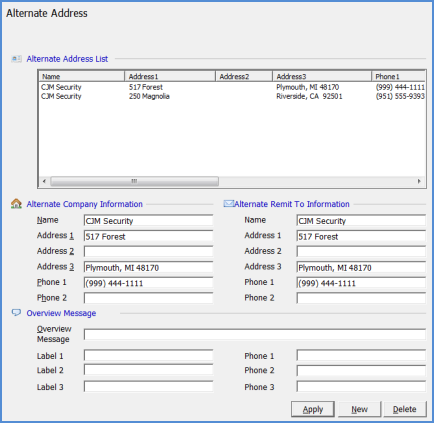The width and height of the screenshot is (434, 423).
Task: Click the Address3 column header
Action: pos(322,76)
